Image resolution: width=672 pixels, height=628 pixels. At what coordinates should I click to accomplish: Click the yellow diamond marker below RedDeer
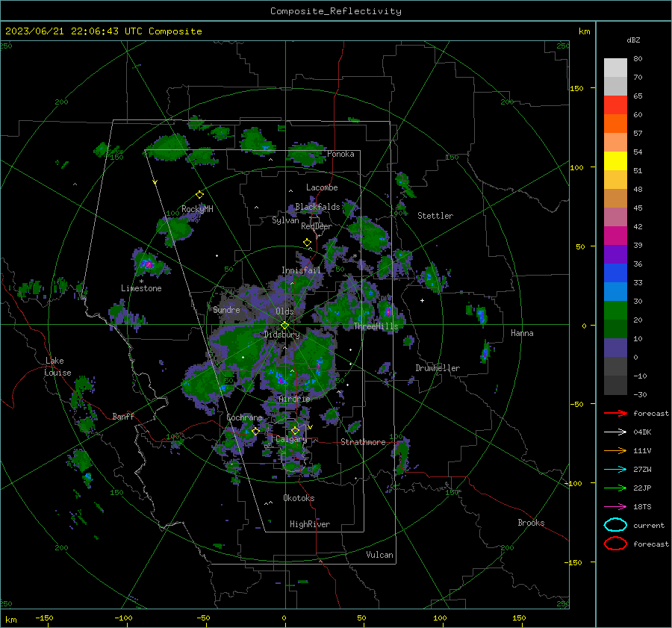pos(307,243)
